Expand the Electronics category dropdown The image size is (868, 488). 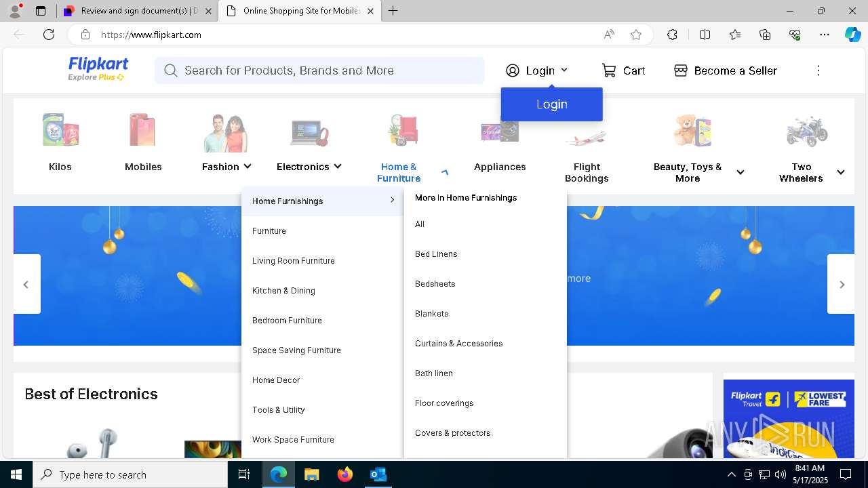(338, 166)
